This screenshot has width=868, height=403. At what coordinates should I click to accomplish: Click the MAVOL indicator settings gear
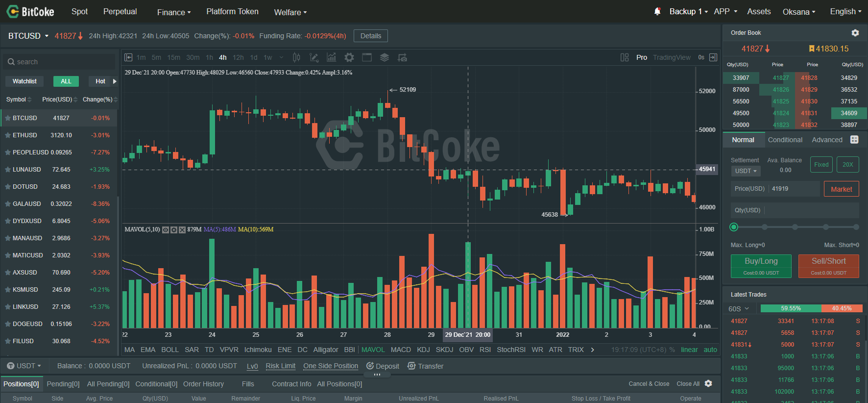(x=174, y=229)
